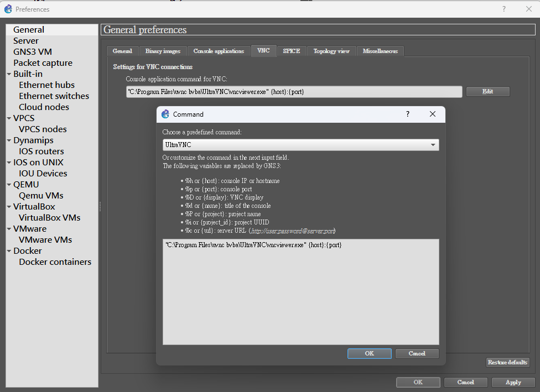The height and width of the screenshot is (392, 540).
Task: Click the Edit button for VNC command
Action: 487,92
